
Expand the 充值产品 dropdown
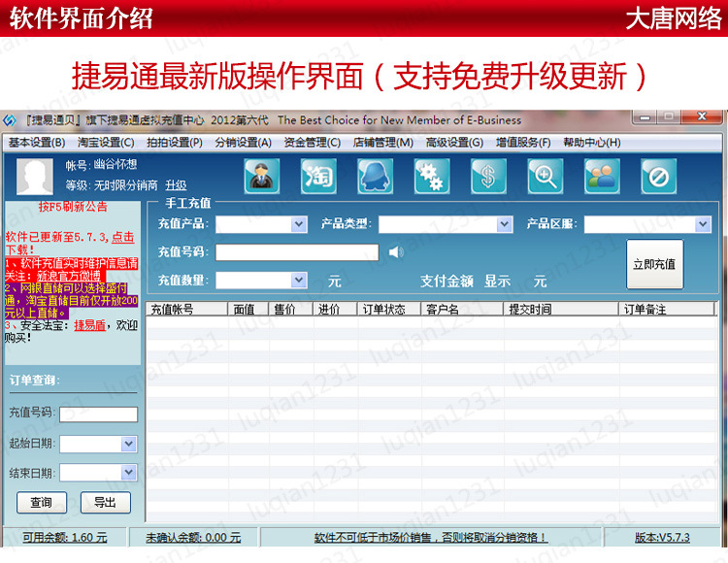pos(299,224)
